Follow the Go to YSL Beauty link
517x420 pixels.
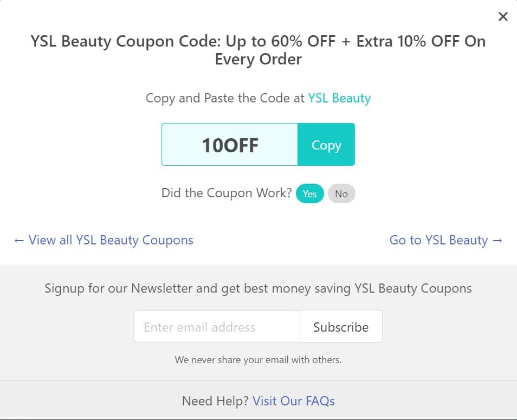[x=438, y=240]
